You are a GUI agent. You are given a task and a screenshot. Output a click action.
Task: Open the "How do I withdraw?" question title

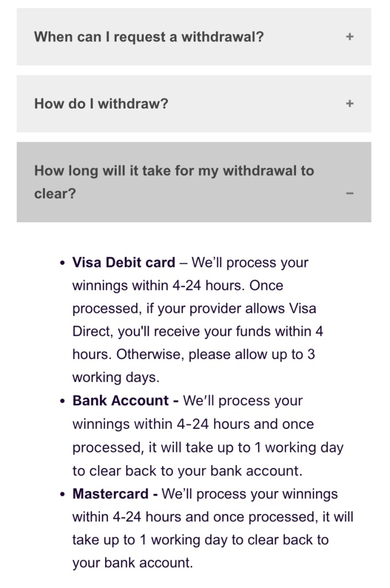coord(101,104)
